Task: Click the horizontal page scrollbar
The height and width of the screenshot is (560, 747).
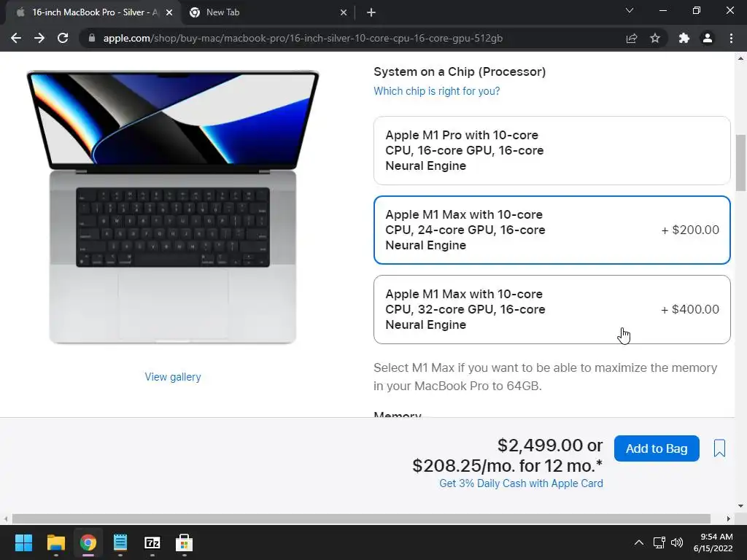Action: (x=361, y=518)
